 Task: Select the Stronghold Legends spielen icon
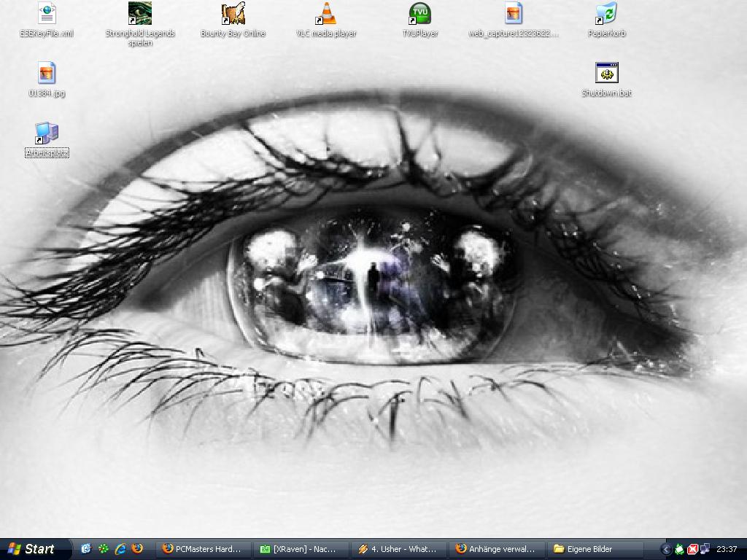139,14
